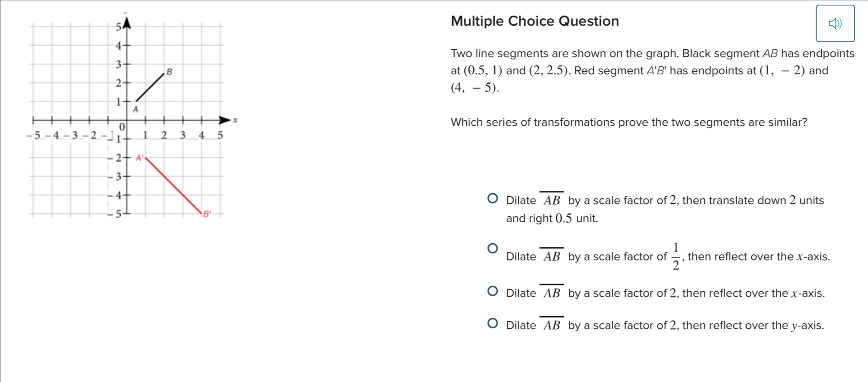Viewport: 868px width, 382px height.
Task: Click the 'Which series of transformations' question text
Action: click(x=628, y=122)
